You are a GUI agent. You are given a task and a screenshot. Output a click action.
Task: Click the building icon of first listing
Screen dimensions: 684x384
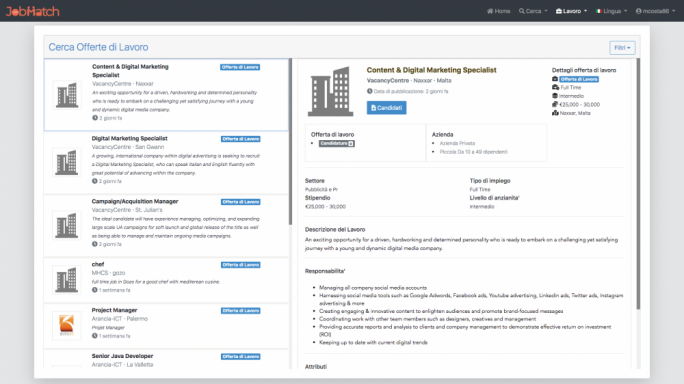coord(67,95)
